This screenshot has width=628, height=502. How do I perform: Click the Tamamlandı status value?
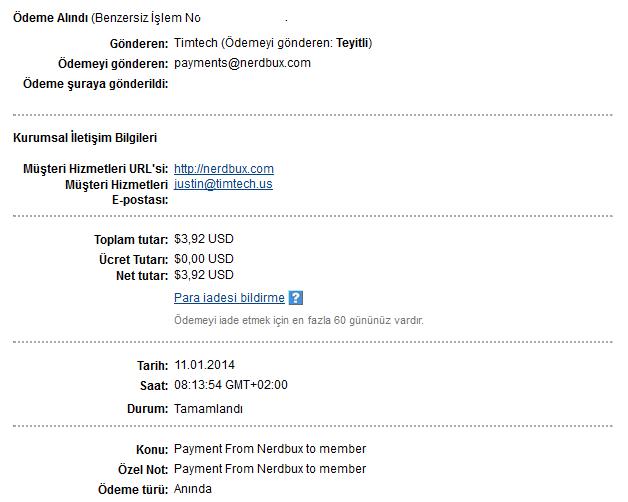pos(208,409)
